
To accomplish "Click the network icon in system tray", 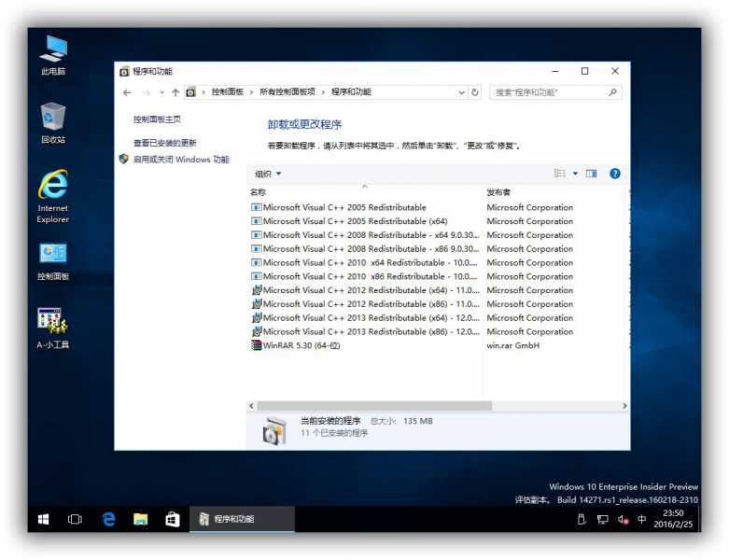I will [603, 520].
